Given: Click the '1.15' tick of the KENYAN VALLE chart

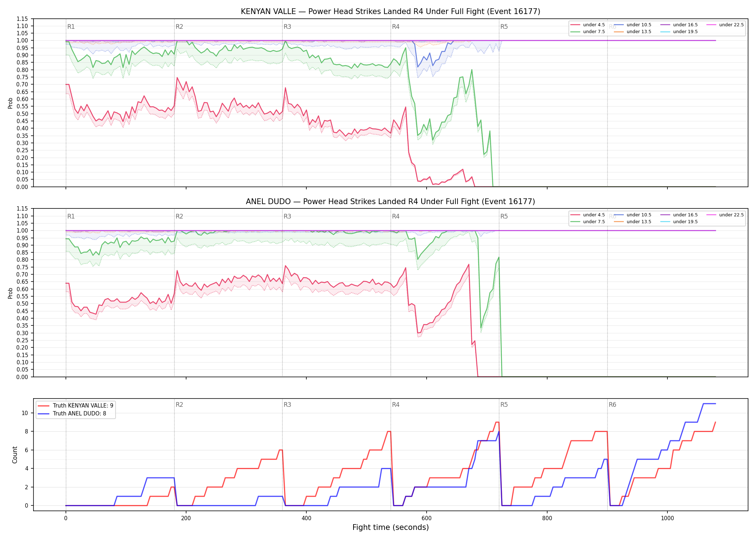Looking at the screenshot, I should [x=22, y=19].
